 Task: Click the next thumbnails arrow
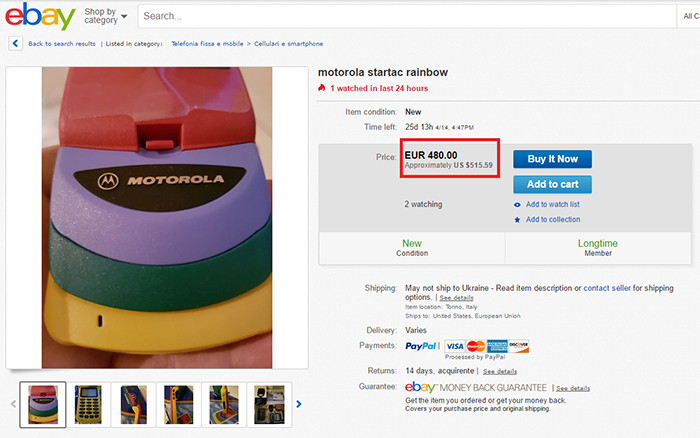tap(299, 404)
